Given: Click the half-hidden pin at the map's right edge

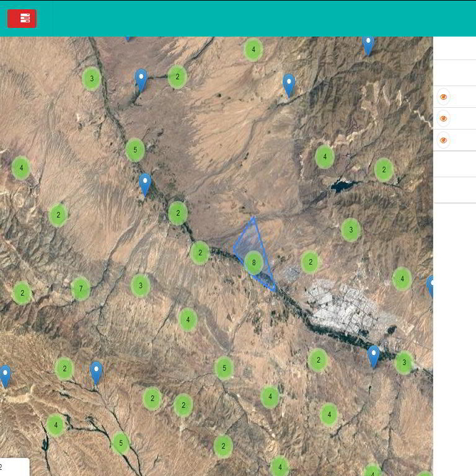Looking at the screenshot, I should click(430, 285).
